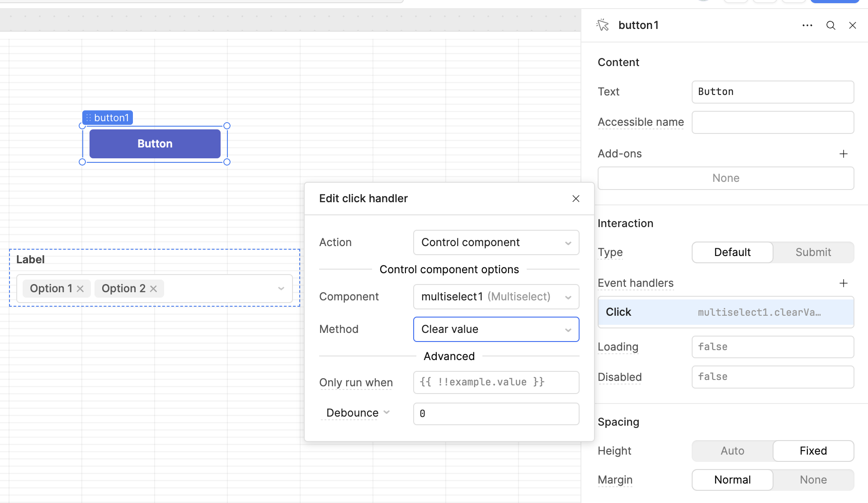The height and width of the screenshot is (503, 868).
Task: Set button Type to Default
Action: [732, 252]
